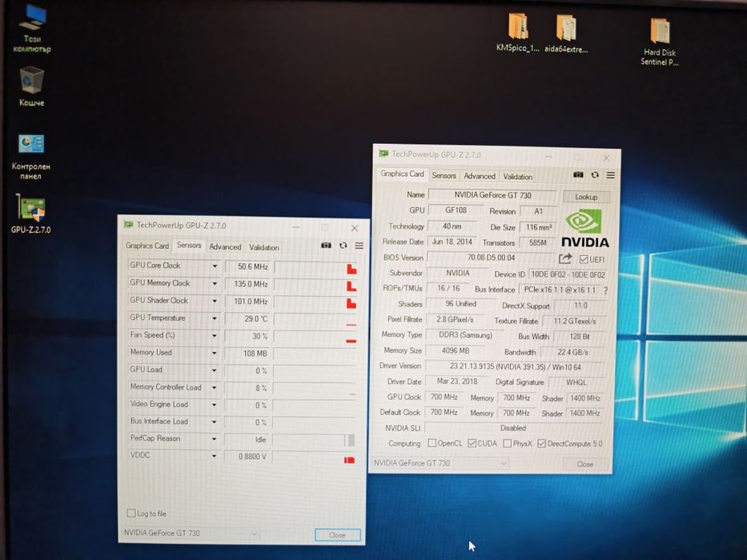Screen dimensions: 747x560
Task: Switch to Validation tab in left GPU-Z window
Action: click(x=264, y=247)
